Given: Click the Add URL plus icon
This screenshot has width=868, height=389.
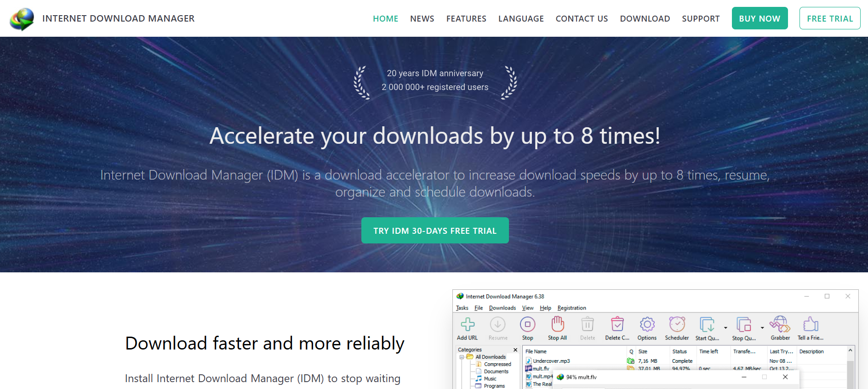Looking at the screenshot, I should [468, 325].
